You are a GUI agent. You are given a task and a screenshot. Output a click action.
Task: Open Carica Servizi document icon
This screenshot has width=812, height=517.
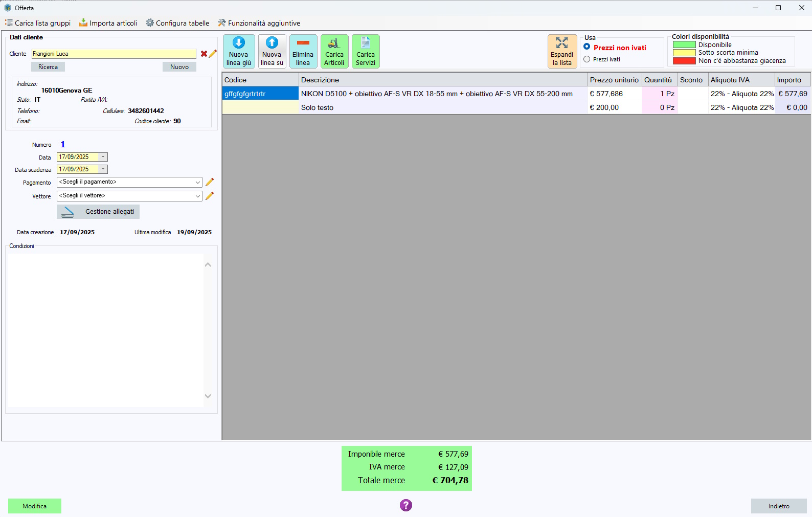click(365, 43)
